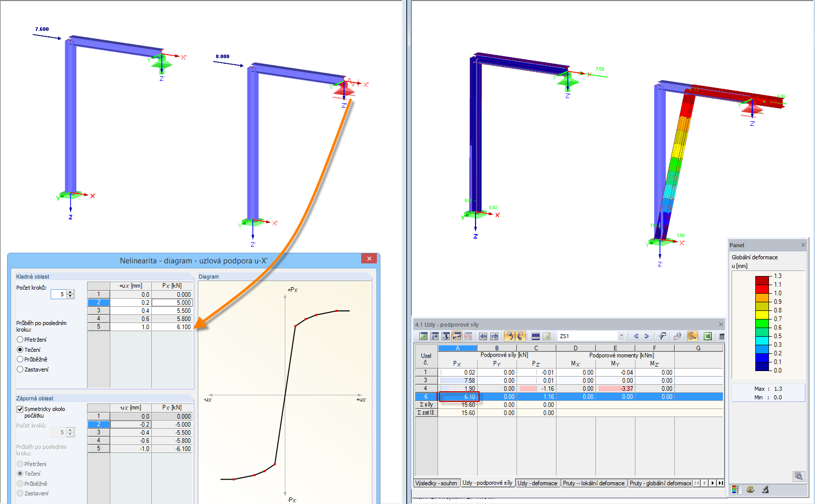Click the red result diagram waveform icon

[468, 336]
